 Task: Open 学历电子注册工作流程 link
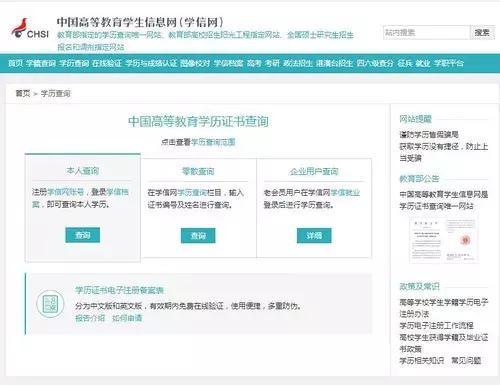436,325
